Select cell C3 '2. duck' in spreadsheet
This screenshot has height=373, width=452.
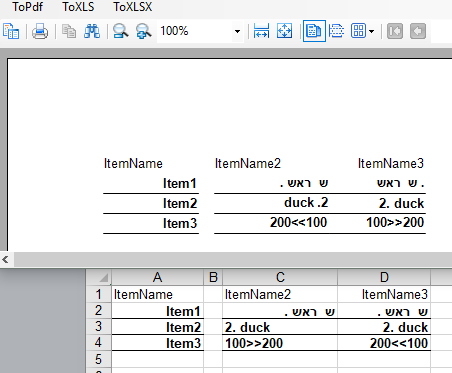[x=280, y=327]
